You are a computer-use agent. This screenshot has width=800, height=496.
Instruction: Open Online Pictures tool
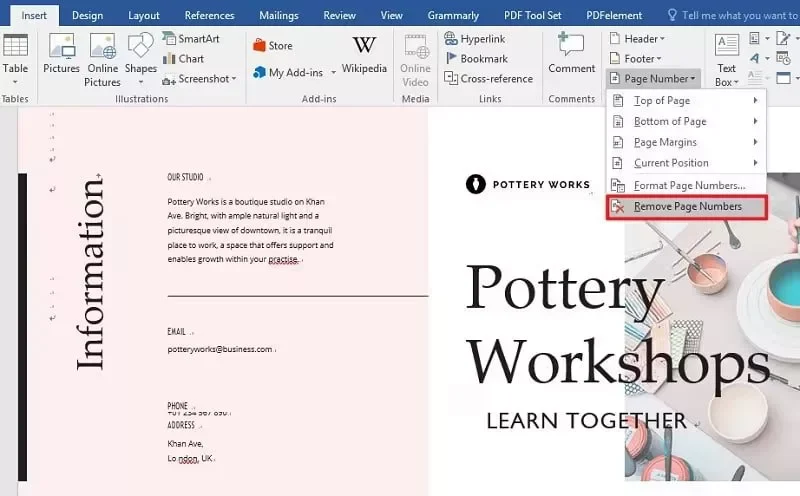pyautogui.click(x=102, y=58)
